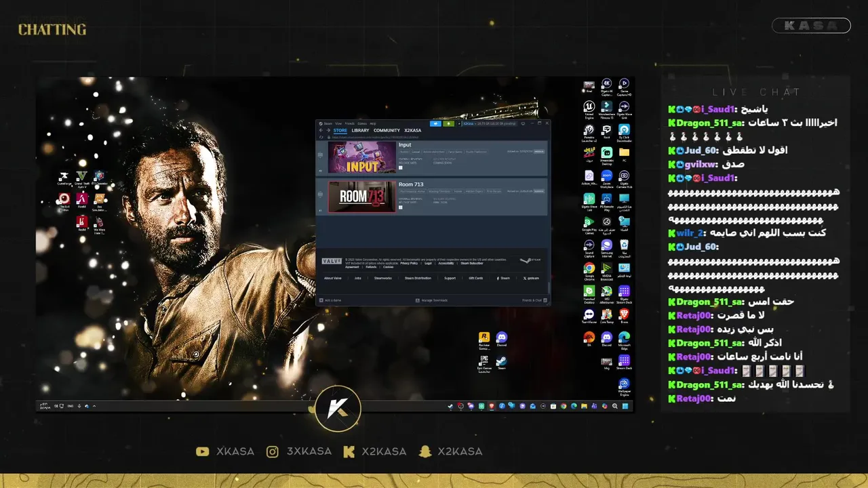Click the Steamworks footer link
Image resolution: width=868 pixels, height=488 pixels.
tap(383, 278)
